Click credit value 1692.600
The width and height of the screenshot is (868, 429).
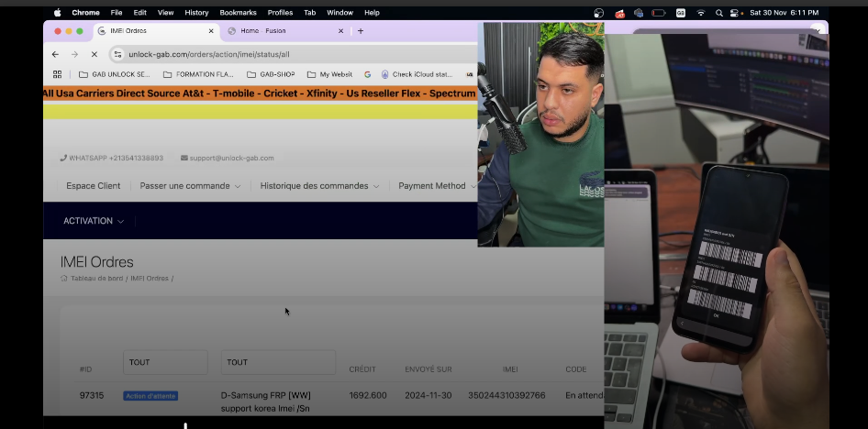(x=368, y=396)
